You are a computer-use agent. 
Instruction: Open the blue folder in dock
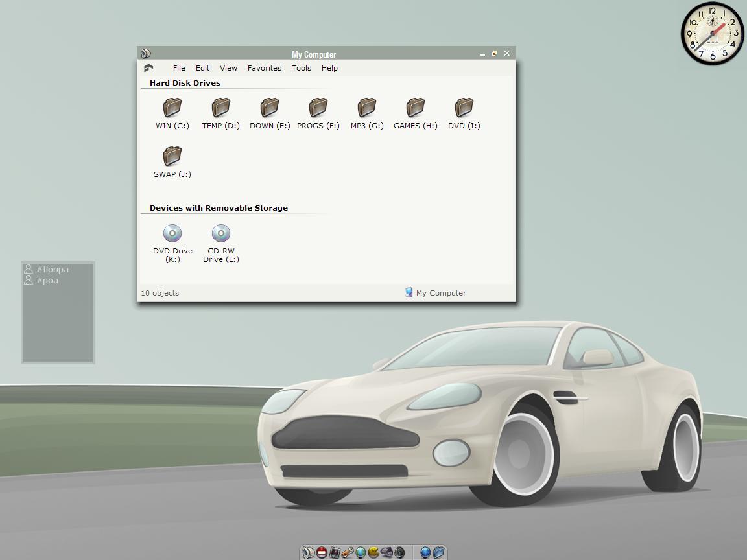click(x=438, y=553)
